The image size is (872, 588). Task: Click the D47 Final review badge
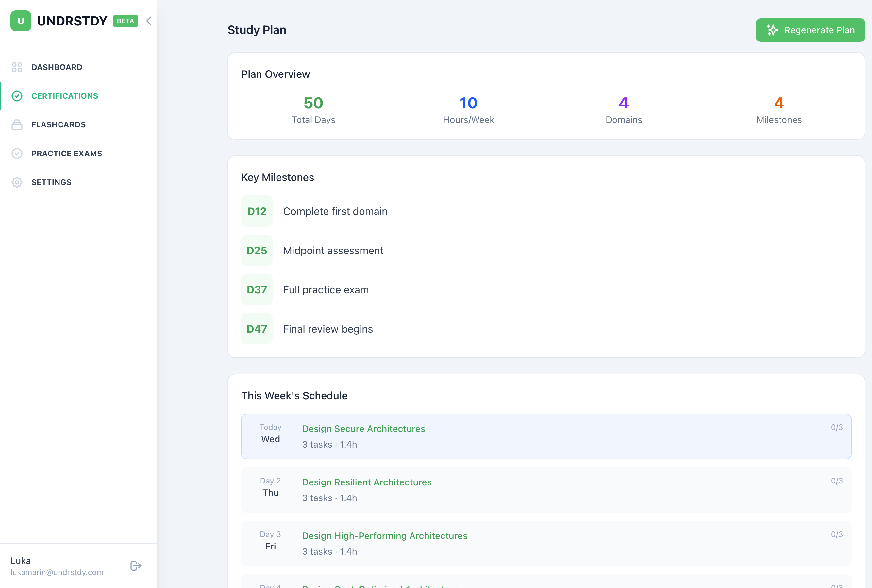[257, 329]
